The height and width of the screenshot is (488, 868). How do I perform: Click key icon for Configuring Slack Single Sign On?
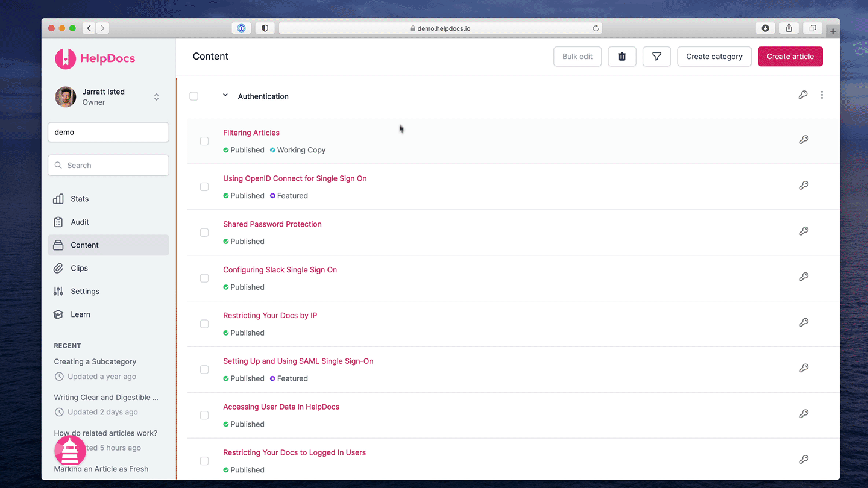(804, 277)
